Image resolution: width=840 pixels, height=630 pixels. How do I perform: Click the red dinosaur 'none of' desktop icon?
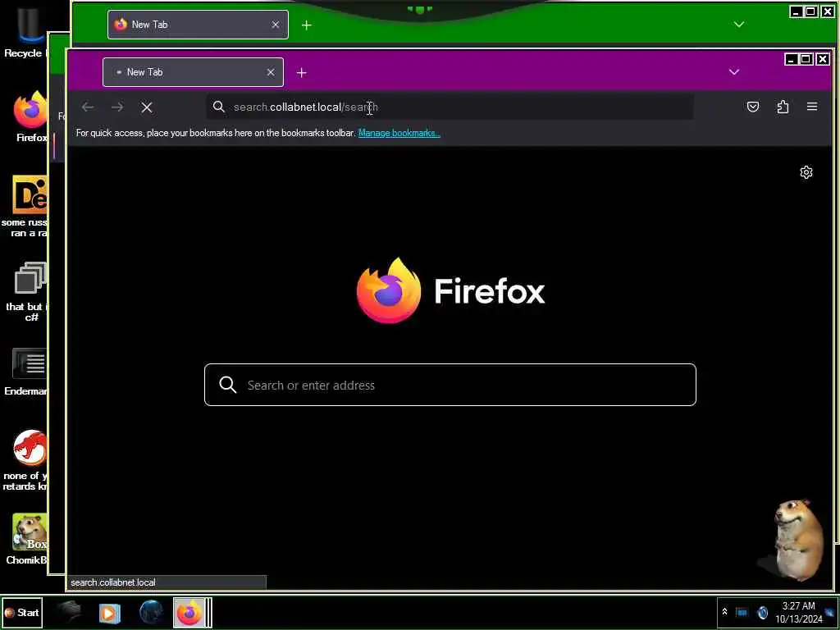pos(27,461)
